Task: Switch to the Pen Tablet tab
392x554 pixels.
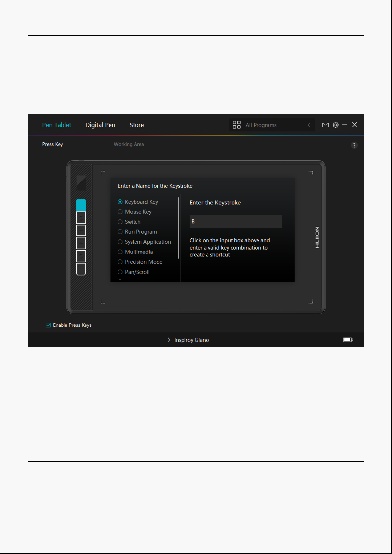Action: [x=57, y=125]
